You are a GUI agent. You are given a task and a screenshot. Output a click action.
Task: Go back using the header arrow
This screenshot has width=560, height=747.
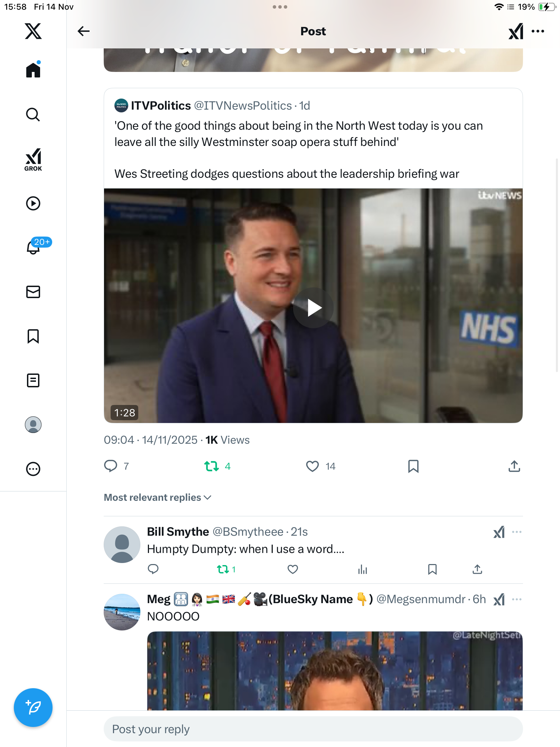pyautogui.click(x=83, y=31)
